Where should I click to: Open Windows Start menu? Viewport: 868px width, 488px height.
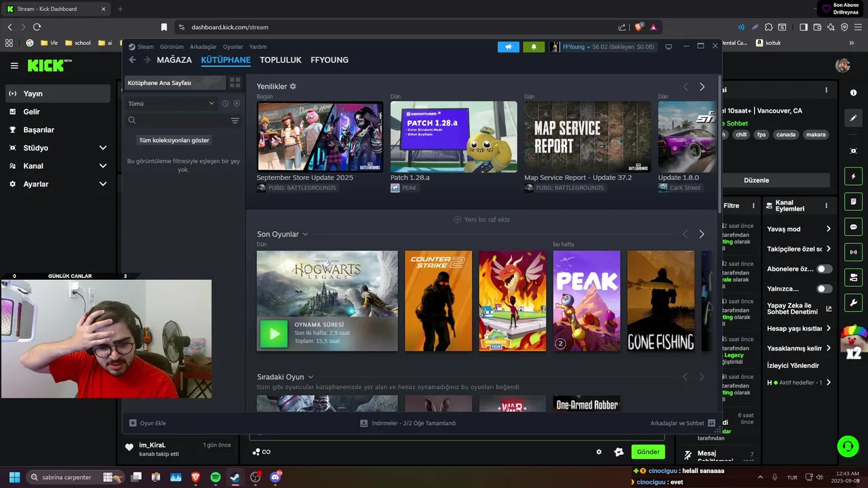[14, 477]
